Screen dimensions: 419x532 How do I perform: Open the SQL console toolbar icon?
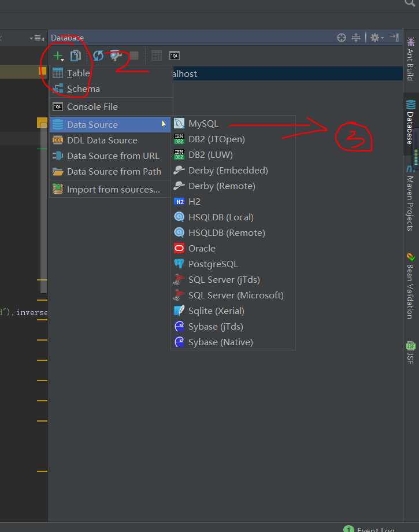click(175, 56)
